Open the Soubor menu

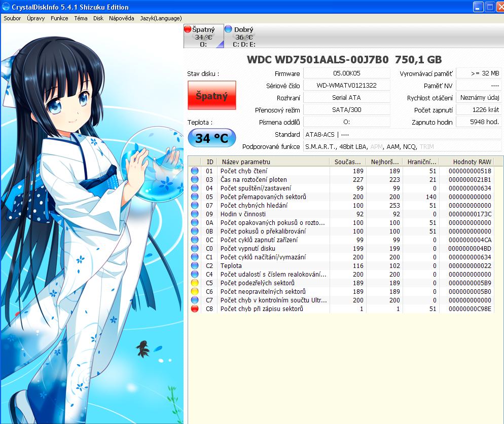point(12,18)
